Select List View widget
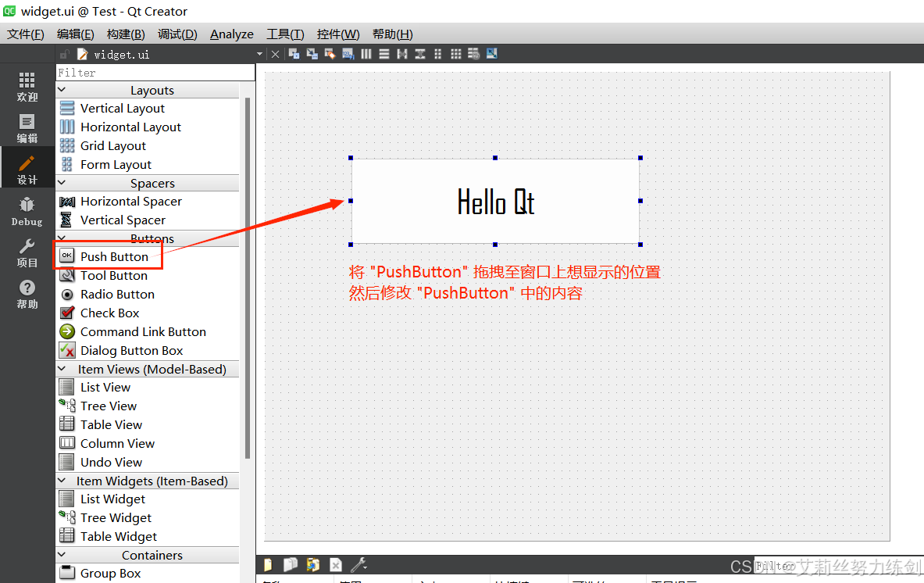Screen dimensions: 924x583 click(148, 388)
